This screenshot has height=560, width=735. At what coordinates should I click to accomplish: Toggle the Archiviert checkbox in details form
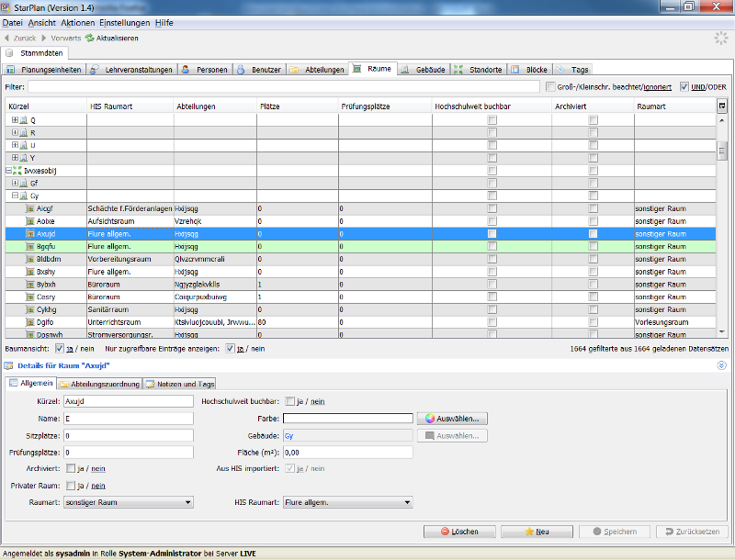[x=71, y=468]
